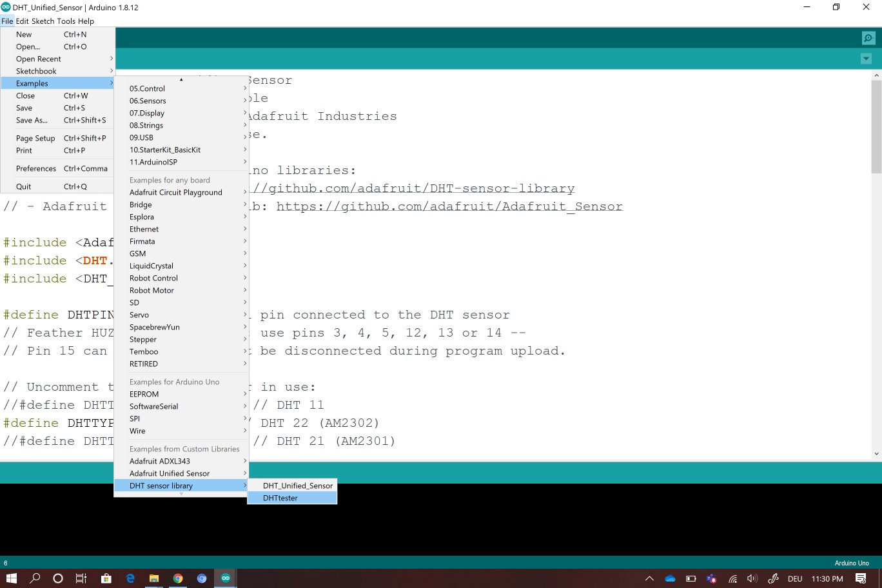Image resolution: width=882 pixels, height=588 pixels.
Task: Expand the LiquidCrystal examples submenu
Action: pos(181,266)
